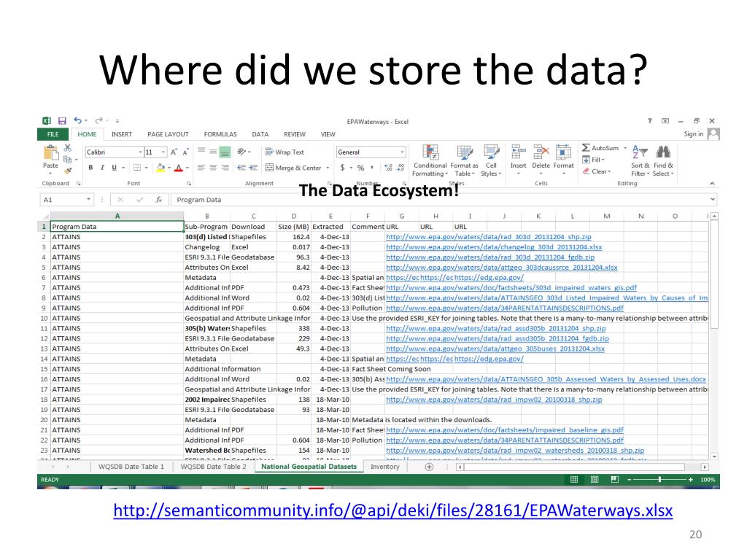Click the Save icon in quick access toolbar

pos(62,121)
